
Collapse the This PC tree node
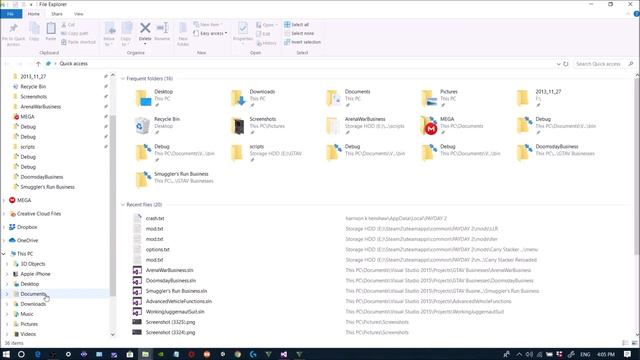tap(4, 254)
